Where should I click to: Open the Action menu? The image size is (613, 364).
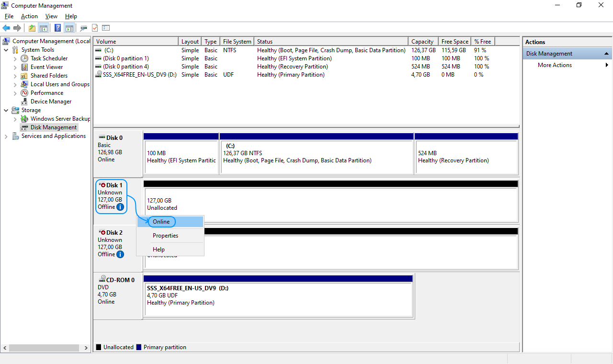click(29, 16)
